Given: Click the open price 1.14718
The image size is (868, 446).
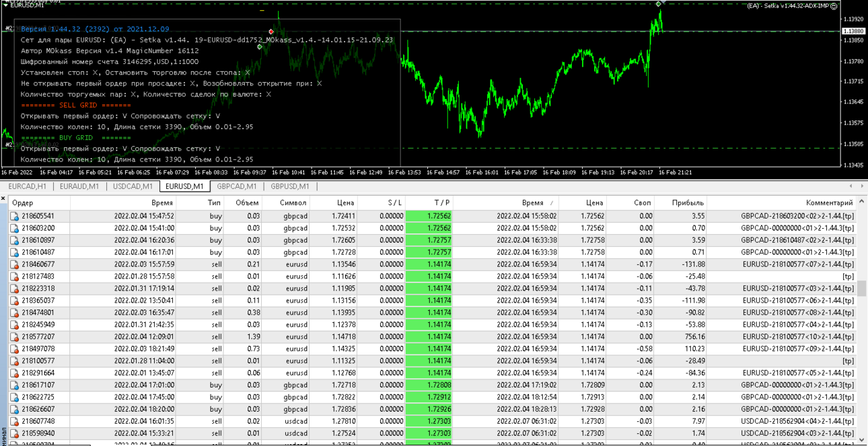Looking at the screenshot, I should pos(343,337).
